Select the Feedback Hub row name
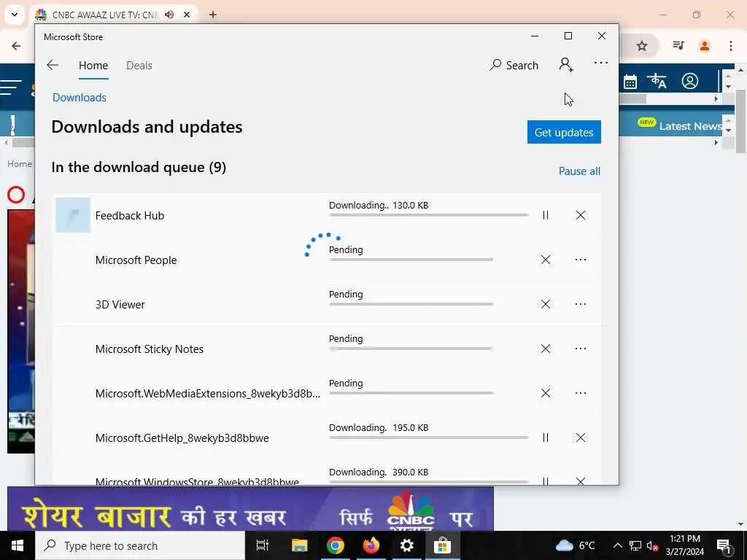The image size is (747, 560). click(x=130, y=216)
